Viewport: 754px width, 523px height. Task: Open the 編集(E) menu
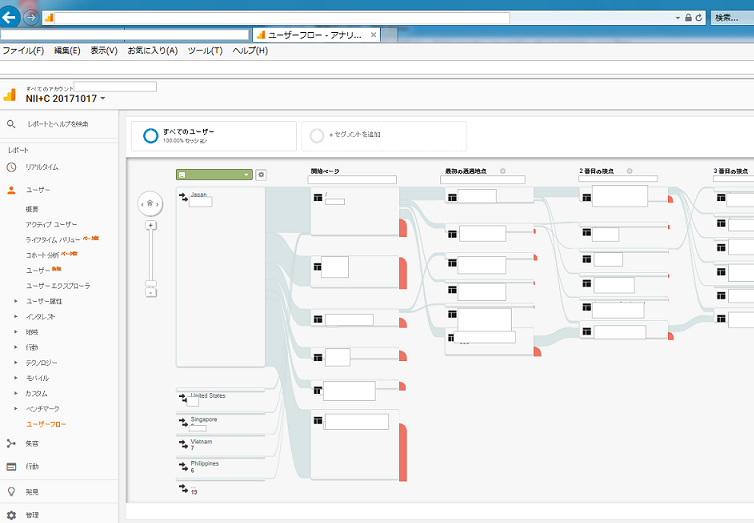67,50
